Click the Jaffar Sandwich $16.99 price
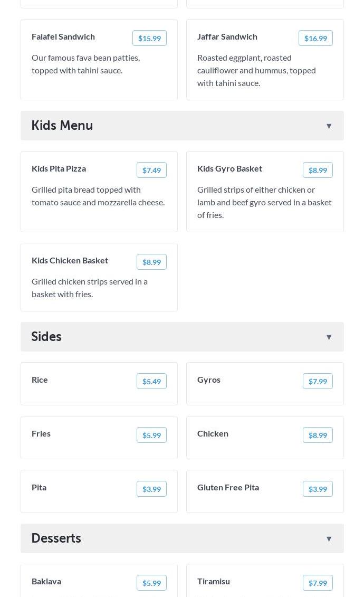Image resolution: width=364 pixels, height=597 pixels. click(x=315, y=38)
